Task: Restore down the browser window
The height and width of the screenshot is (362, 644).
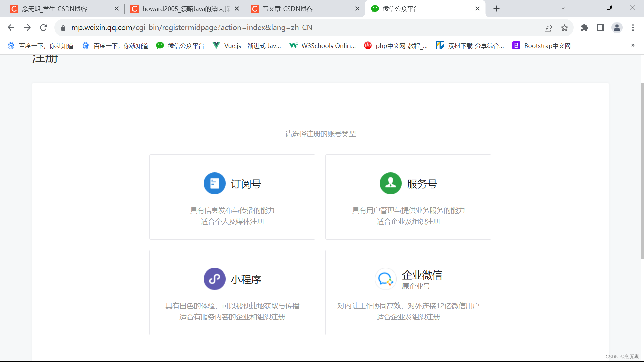Action: tap(609, 7)
